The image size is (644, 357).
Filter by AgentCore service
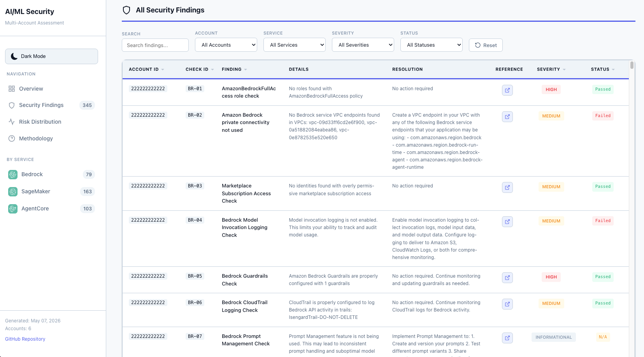(x=51, y=209)
